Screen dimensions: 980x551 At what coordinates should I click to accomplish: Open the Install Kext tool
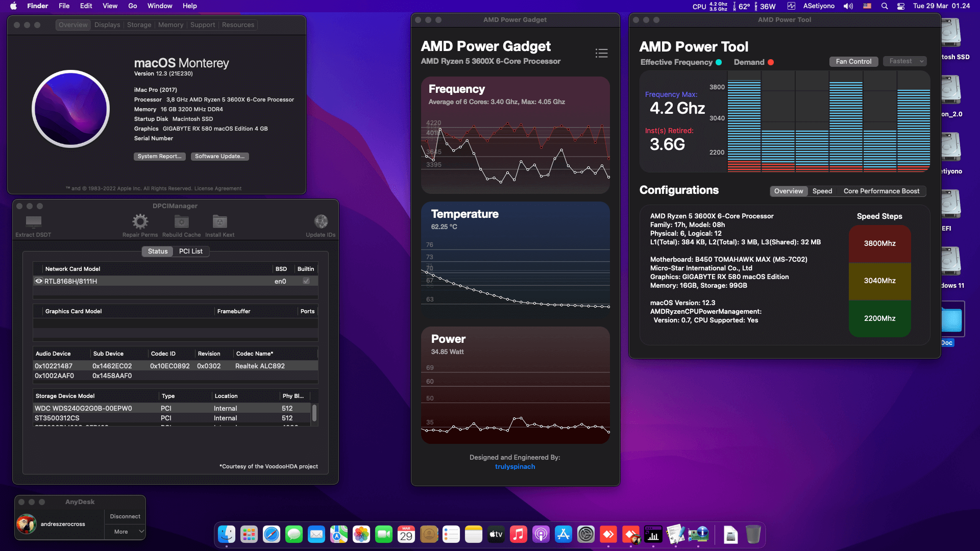pyautogui.click(x=219, y=221)
